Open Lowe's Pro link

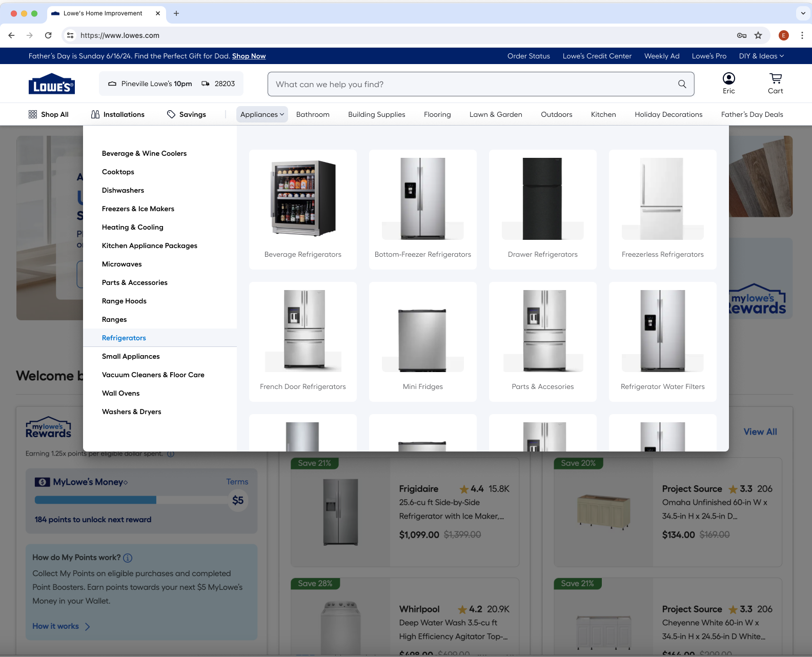point(709,56)
